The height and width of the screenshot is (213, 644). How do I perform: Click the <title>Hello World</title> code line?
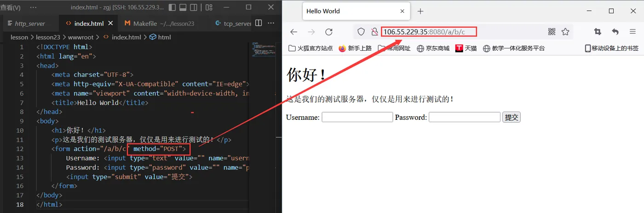point(100,103)
